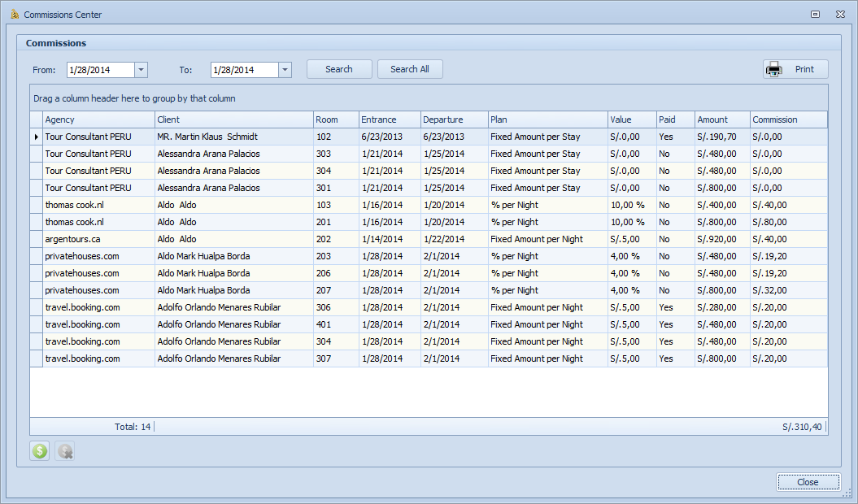858x504 pixels.
Task: Click inside the From date input field
Action: 100,70
